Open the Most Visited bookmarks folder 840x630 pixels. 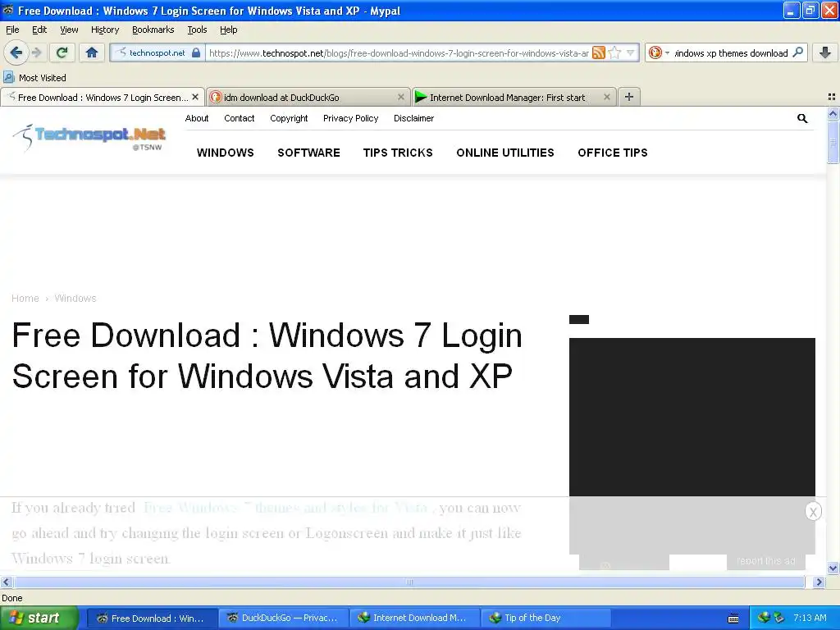(34, 78)
